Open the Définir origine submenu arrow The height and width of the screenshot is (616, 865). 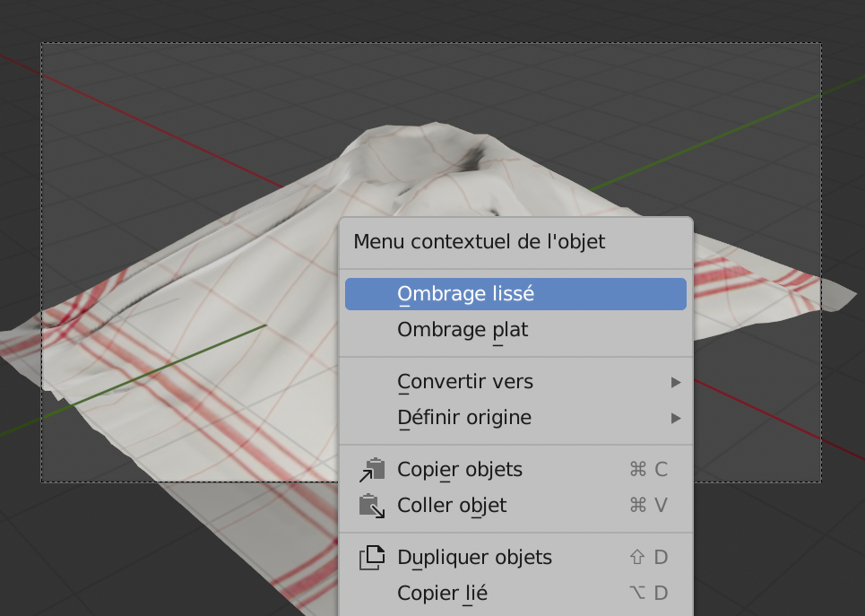[676, 418]
